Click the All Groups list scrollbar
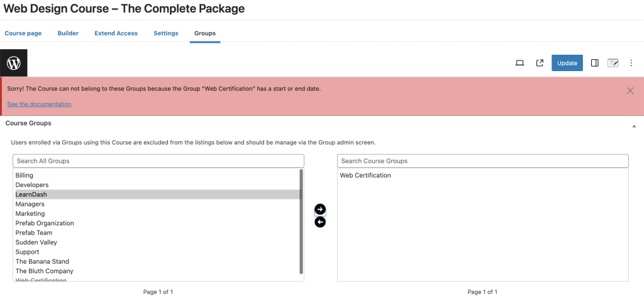 point(301,222)
